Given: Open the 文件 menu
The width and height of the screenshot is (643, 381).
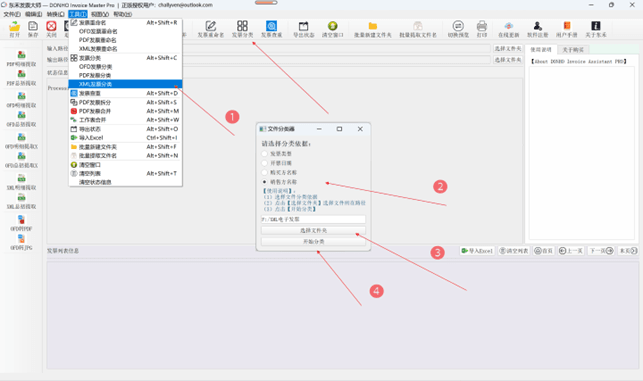Looking at the screenshot, I should click(12, 14).
